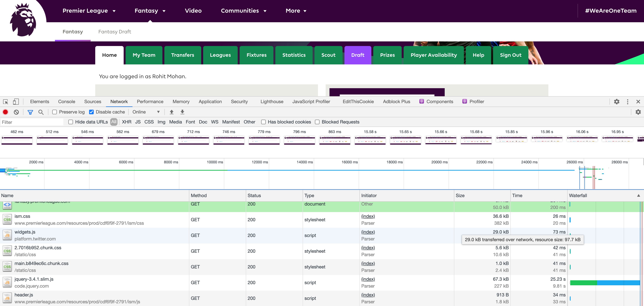Select the inspect element cursor icon
The height and width of the screenshot is (306, 644).
(6, 102)
